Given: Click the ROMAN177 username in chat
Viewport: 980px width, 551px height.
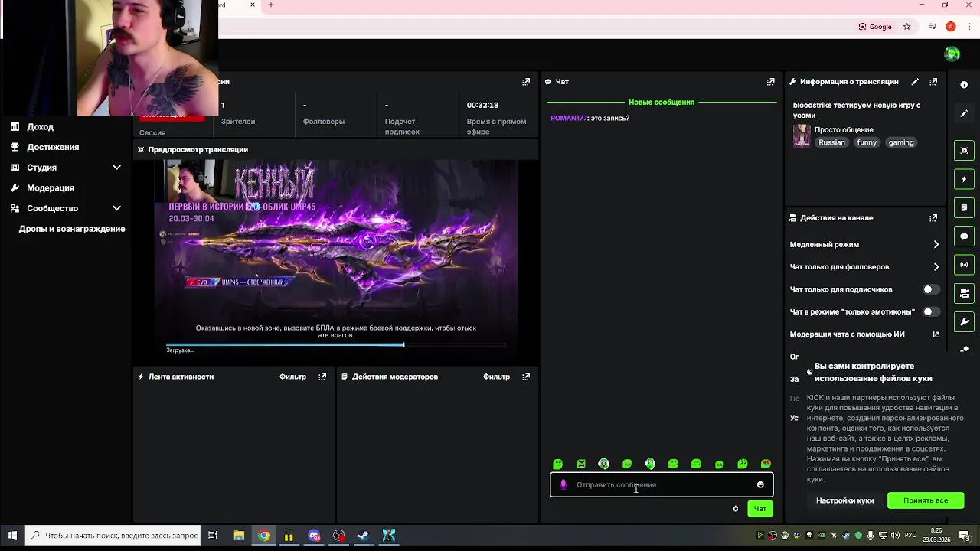Looking at the screenshot, I should coord(569,119).
